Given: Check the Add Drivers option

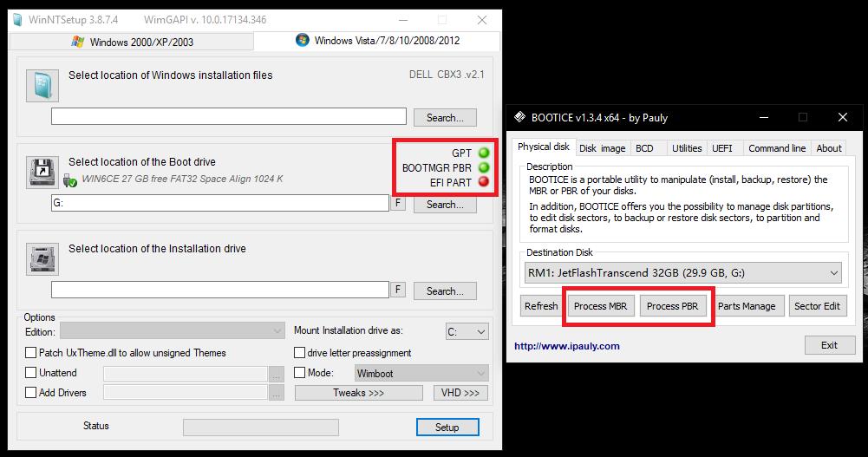Looking at the screenshot, I should coord(31,392).
